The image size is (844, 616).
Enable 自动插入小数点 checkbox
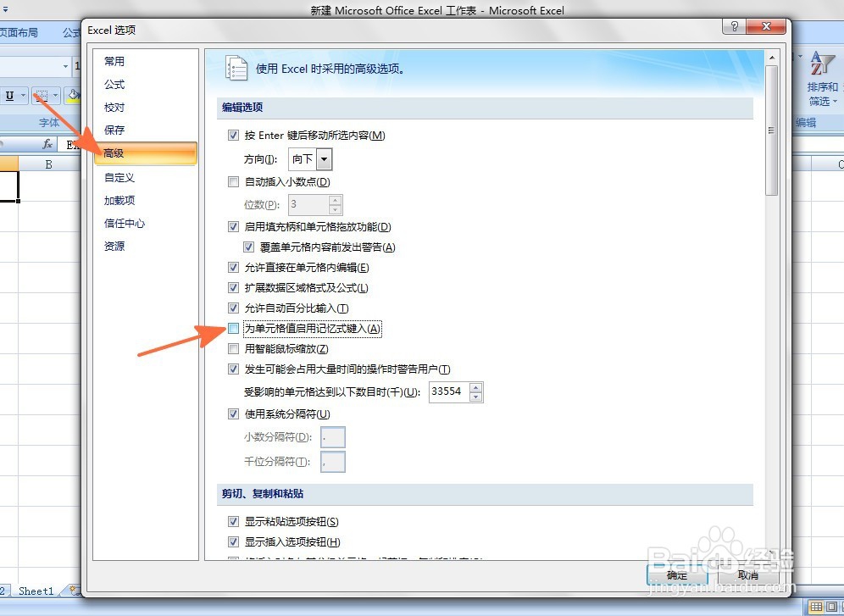pyautogui.click(x=233, y=182)
